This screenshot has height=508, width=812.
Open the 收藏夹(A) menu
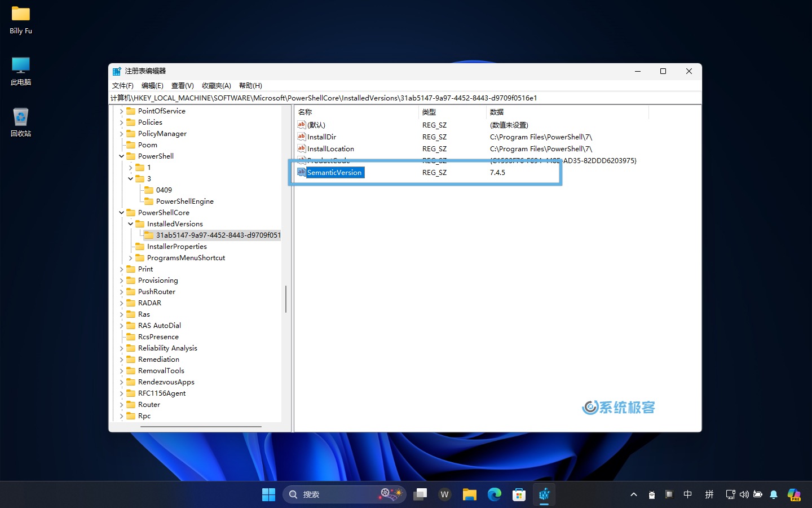tap(217, 86)
